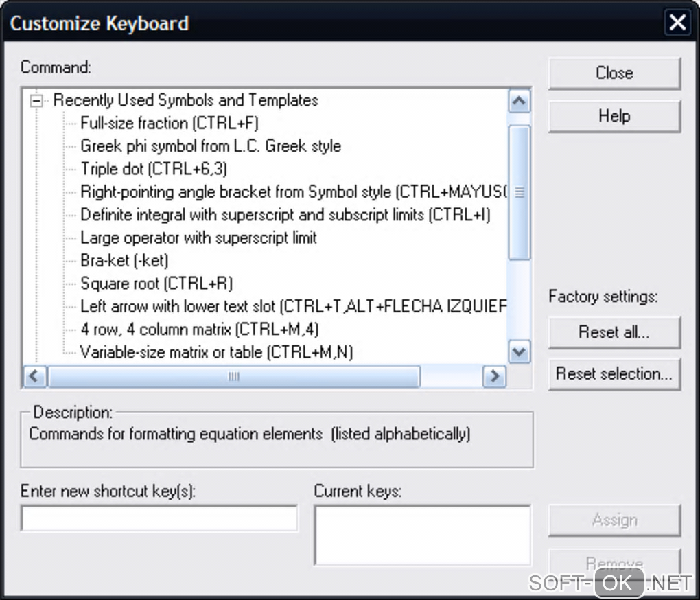This screenshot has height=600, width=700.
Task: Choose the Bra-ket command
Action: point(124,261)
